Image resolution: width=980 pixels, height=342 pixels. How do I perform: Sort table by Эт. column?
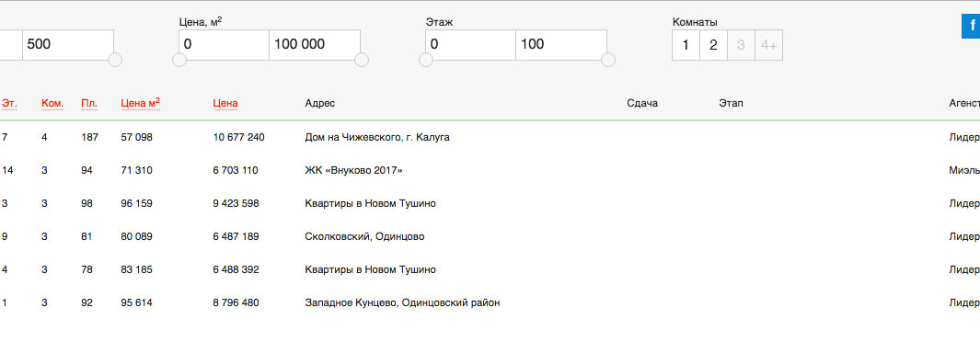pos(9,103)
